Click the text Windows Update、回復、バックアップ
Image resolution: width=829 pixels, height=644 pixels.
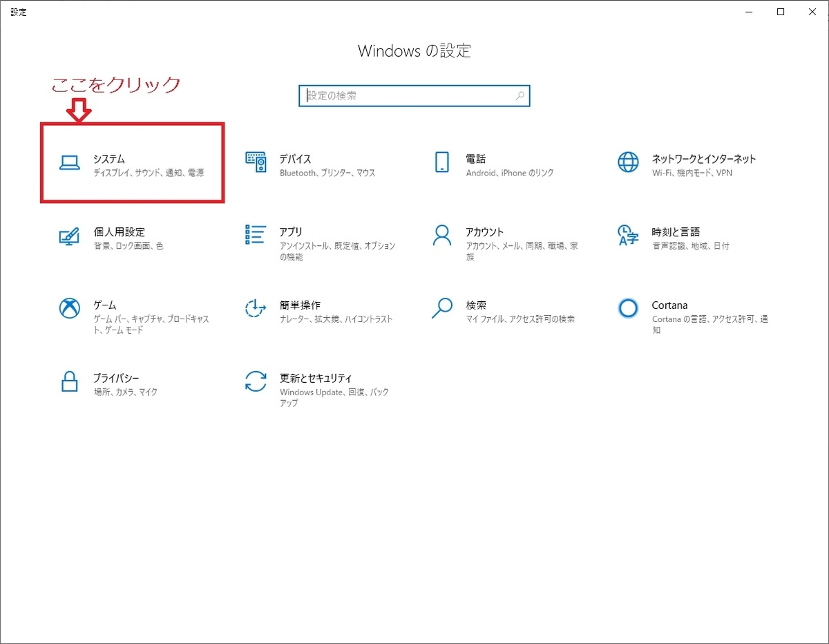[x=334, y=397]
